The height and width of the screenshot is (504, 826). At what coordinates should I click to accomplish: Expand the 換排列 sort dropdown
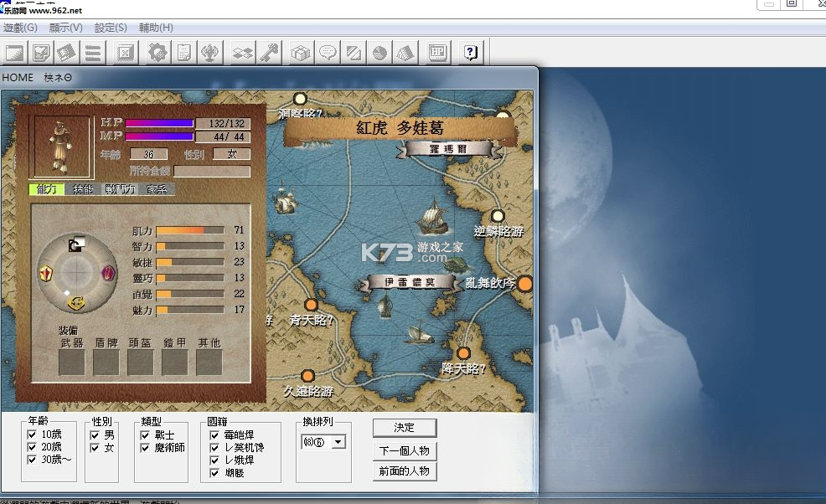click(338, 442)
